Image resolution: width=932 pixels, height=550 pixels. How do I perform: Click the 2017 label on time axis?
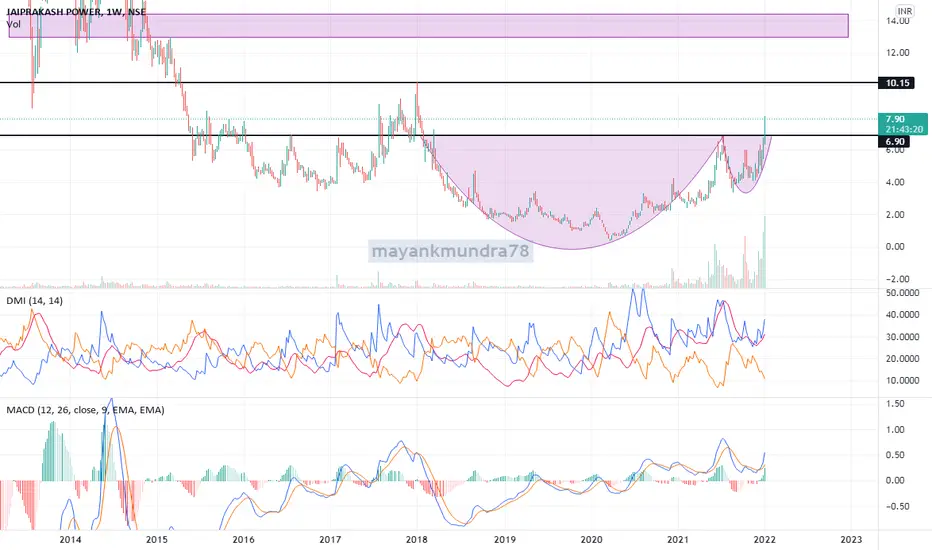330,539
